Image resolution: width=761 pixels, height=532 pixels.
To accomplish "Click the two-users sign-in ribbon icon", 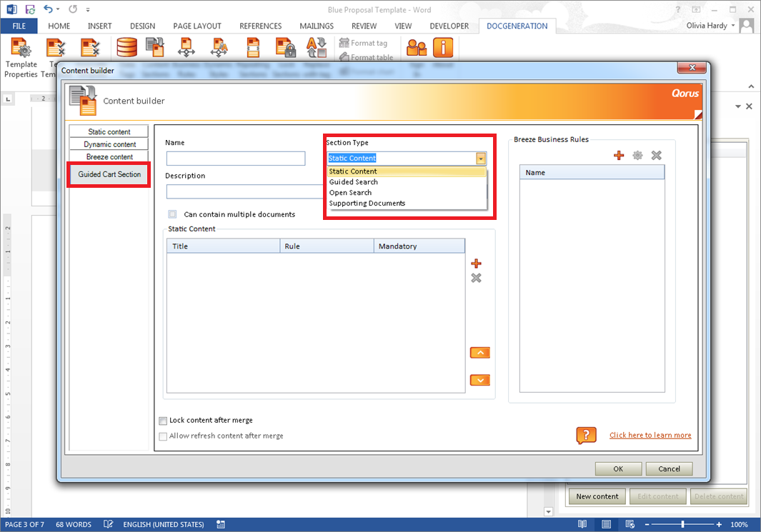I will [417, 48].
